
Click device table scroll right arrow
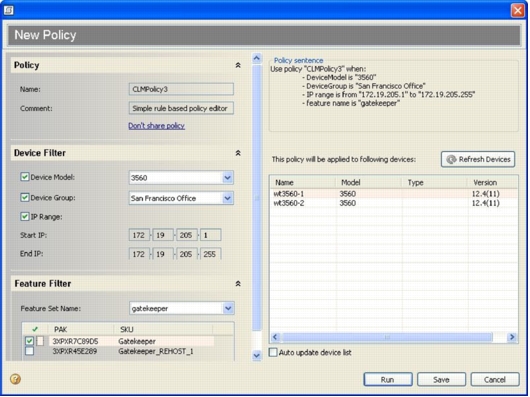click(512, 337)
